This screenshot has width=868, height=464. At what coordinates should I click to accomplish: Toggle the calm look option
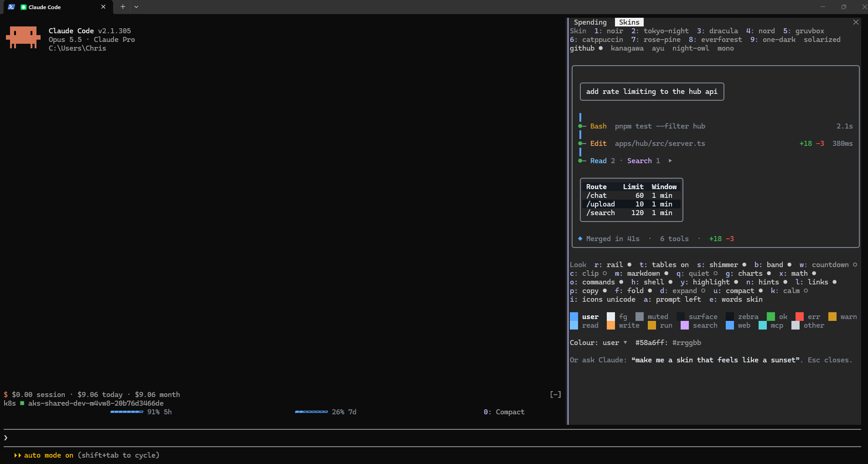789,290
